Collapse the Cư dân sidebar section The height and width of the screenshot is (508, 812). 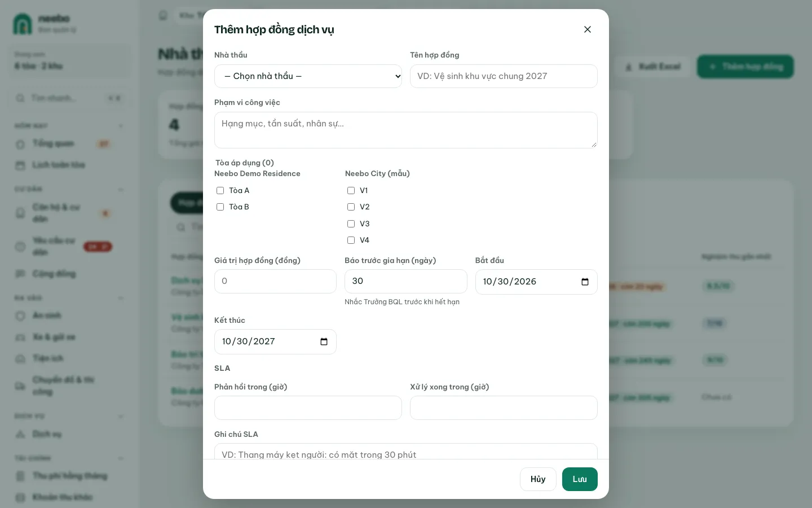[x=121, y=189]
